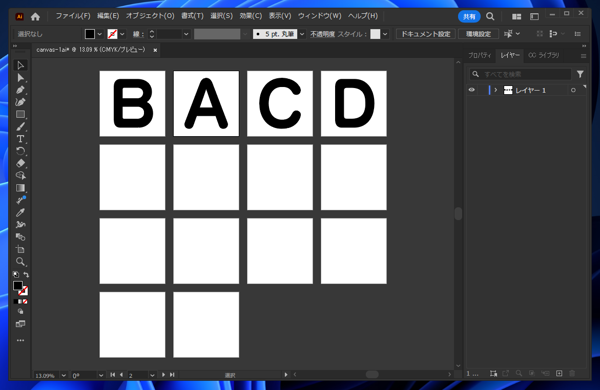Click the 環境設定 button

click(x=478, y=34)
